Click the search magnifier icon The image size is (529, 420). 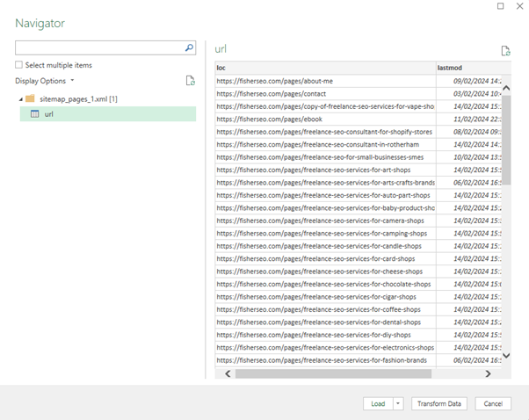(x=189, y=48)
